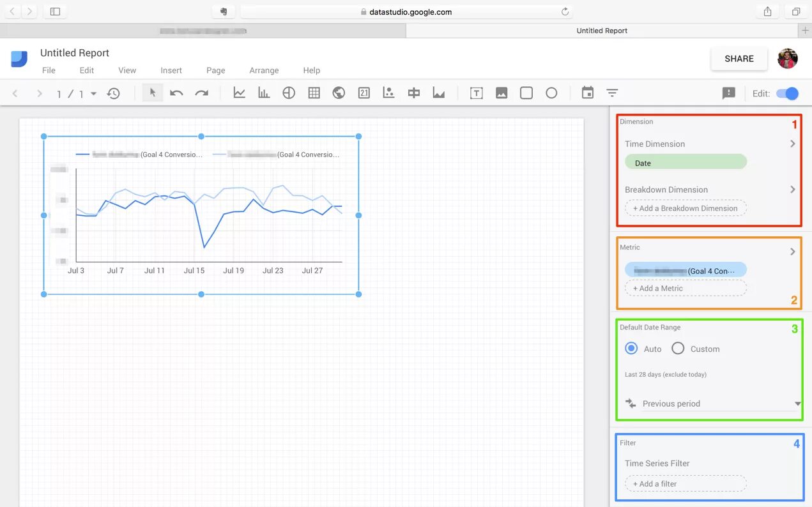Open the user account avatar
Image resolution: width=812 pixels, height=507 pixels.
pyautogui.click(x=788, y=59)
